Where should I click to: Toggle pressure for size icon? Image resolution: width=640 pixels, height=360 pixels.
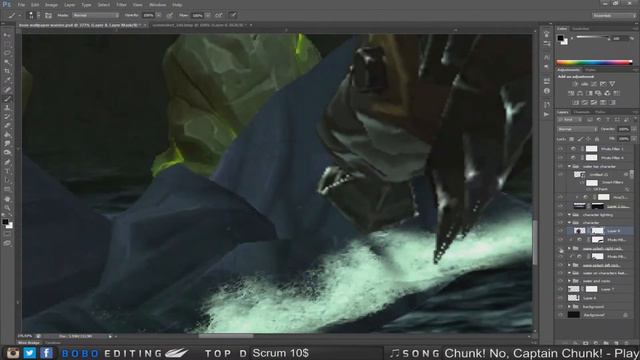click(233, 16)
